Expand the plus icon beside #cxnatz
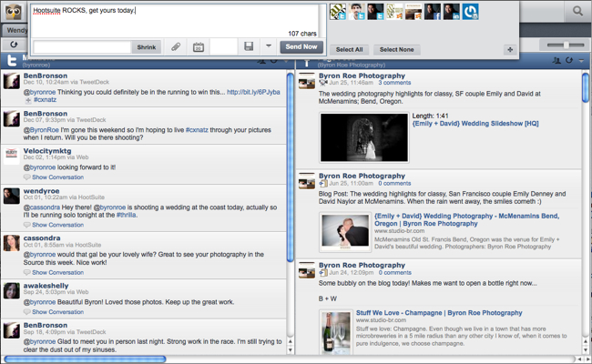This screenshot has width=592, height=364. point(28,100)
